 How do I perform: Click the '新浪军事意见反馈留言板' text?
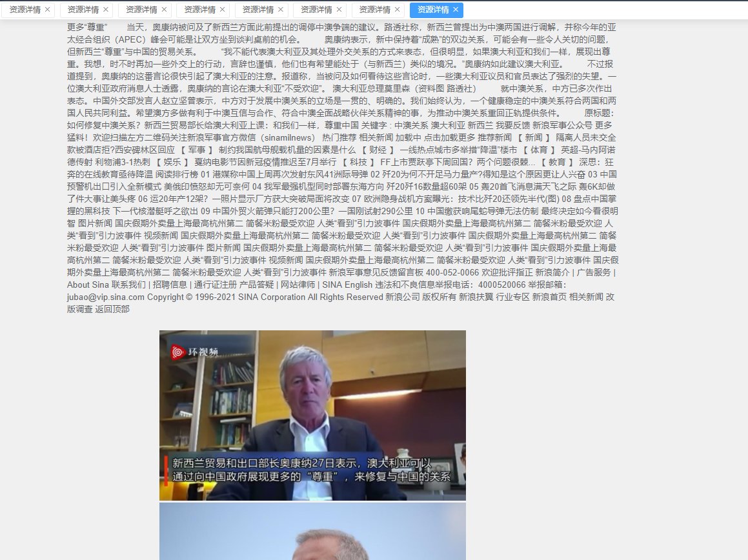[376, 272]
